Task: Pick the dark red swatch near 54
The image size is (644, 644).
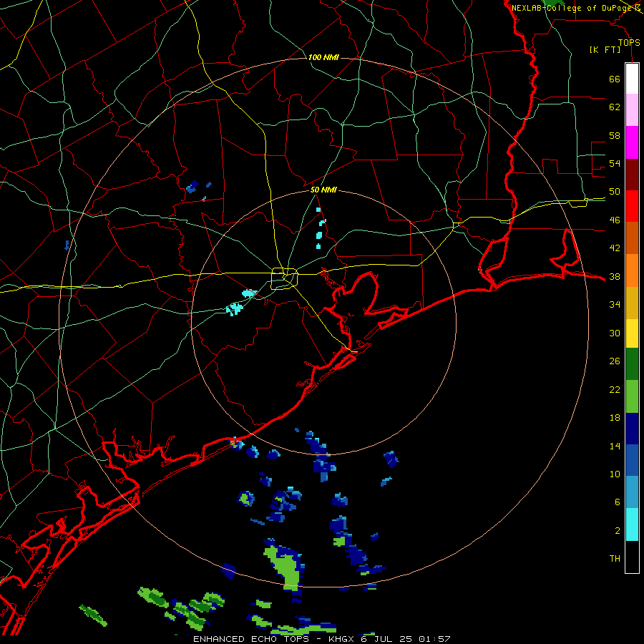Action: (x=632, y=175)
